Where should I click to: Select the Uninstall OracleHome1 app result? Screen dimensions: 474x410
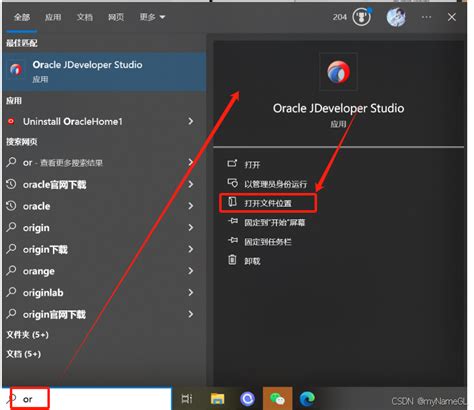73,121
